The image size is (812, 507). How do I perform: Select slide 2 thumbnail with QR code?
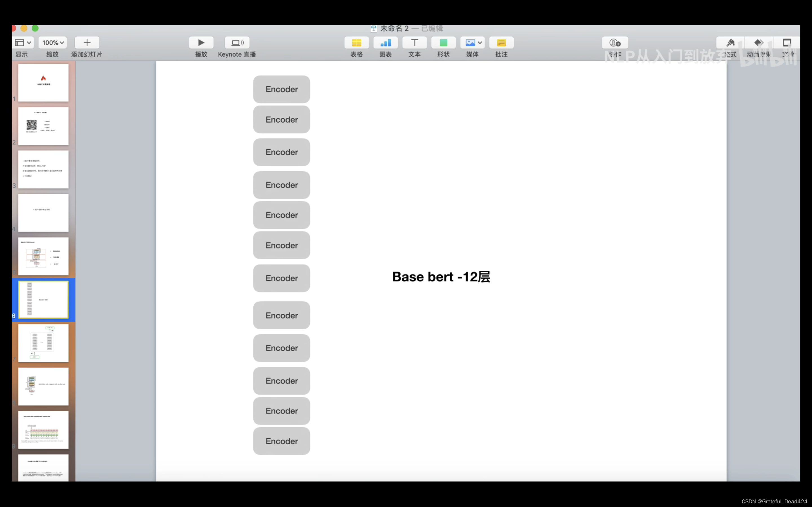click(43, 126)
